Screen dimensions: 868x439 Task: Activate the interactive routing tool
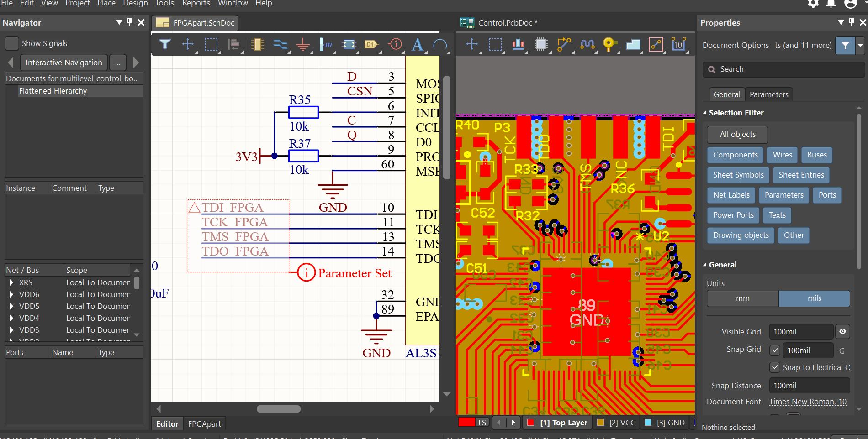tap(564, 44)
